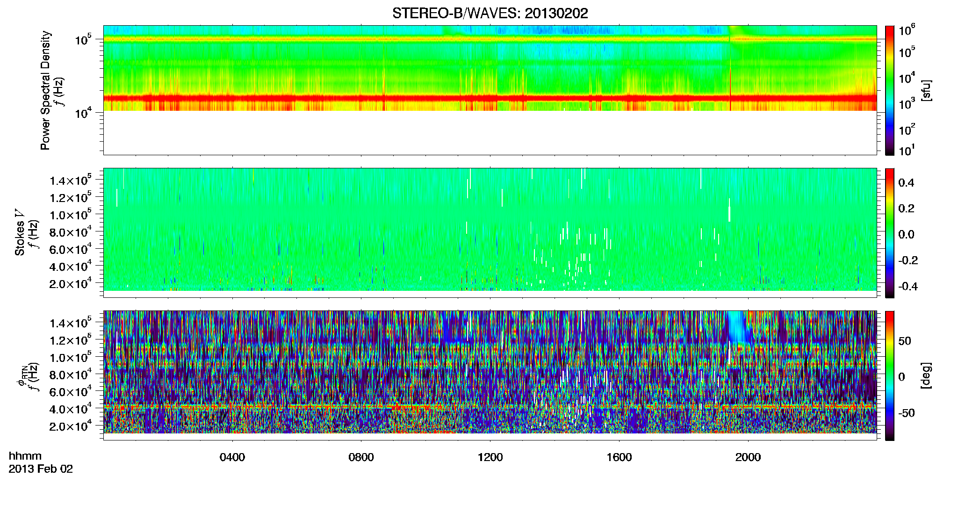The height and width of the screenshot is (505, 980).
Task: Click "0.2" on the Stokes V color bar
Action: (906, 209)
